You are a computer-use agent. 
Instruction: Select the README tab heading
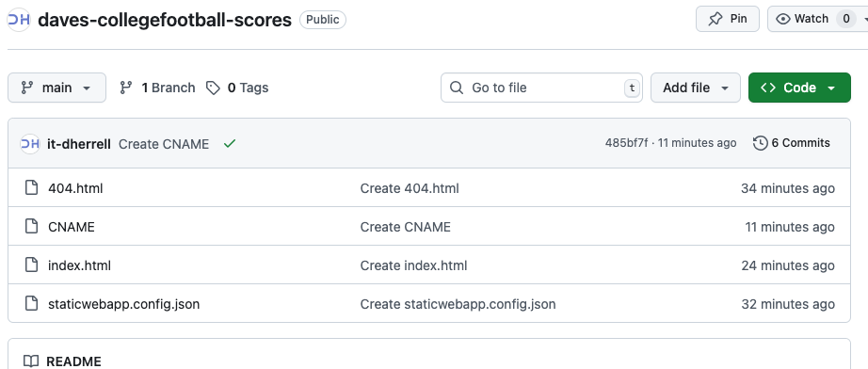click(x=73, y=361)
